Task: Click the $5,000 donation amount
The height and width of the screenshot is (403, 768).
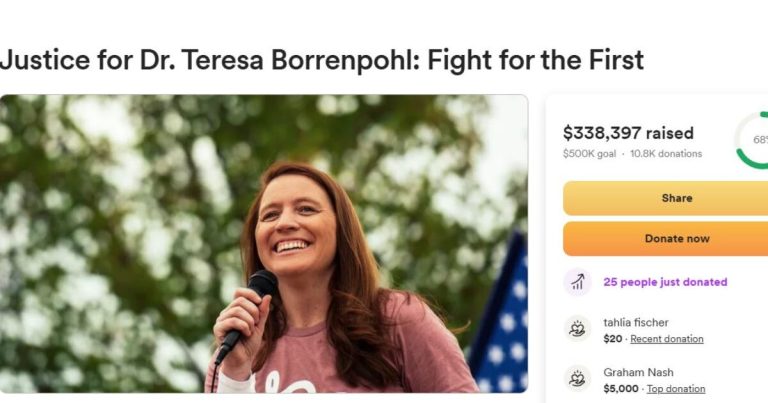Action: tap(620, 389)
